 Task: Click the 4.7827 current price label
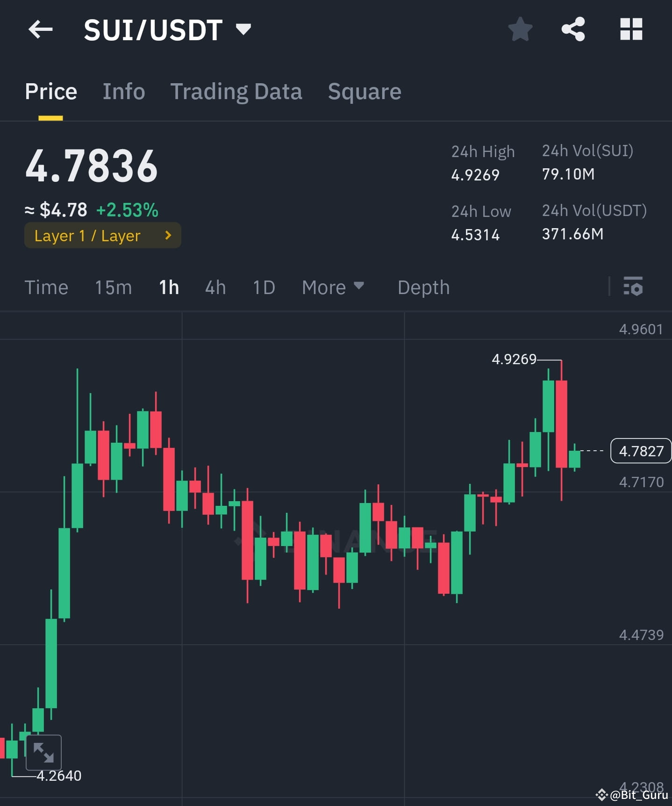tap(641, 451)
